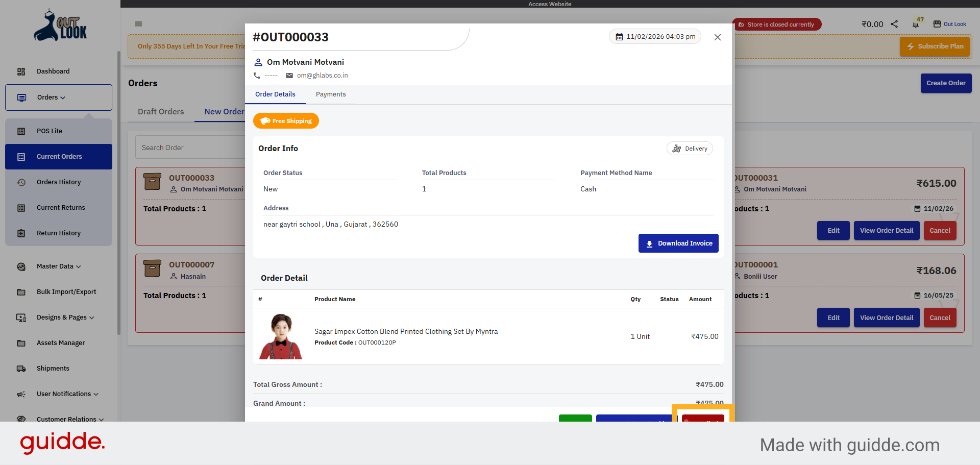This screenshot has width=980, height=465.
Task: Click the Master Data icon
Action: pos(21,266)
